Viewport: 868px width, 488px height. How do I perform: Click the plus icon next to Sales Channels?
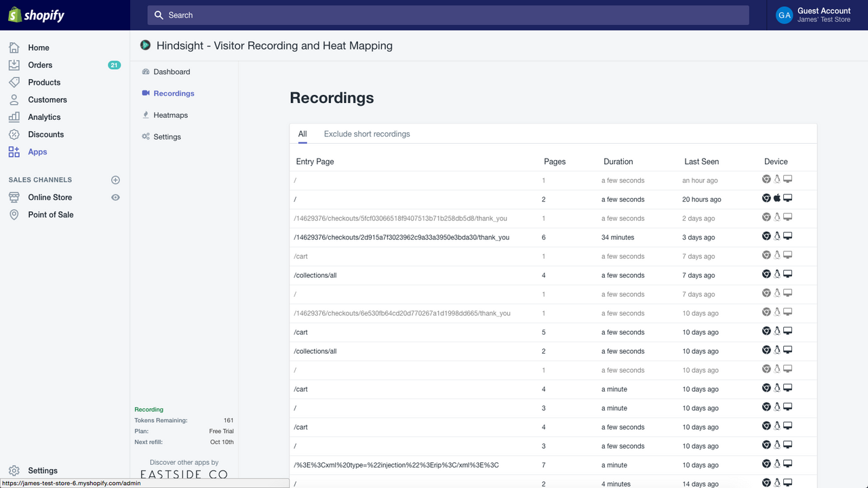(x=115, y=180)
